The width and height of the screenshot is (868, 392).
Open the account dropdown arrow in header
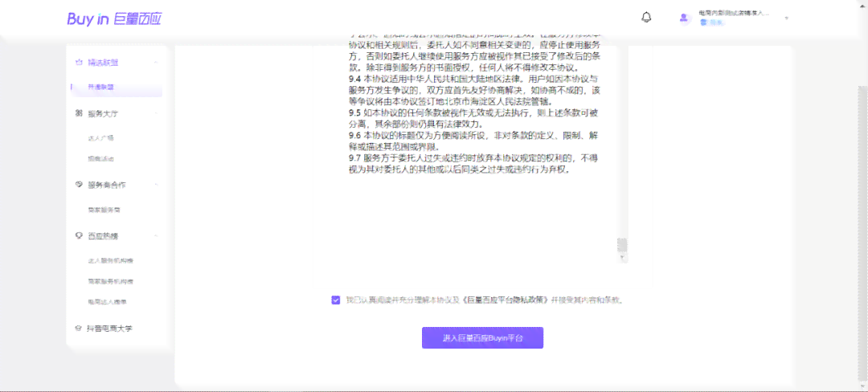pos(786,18)
